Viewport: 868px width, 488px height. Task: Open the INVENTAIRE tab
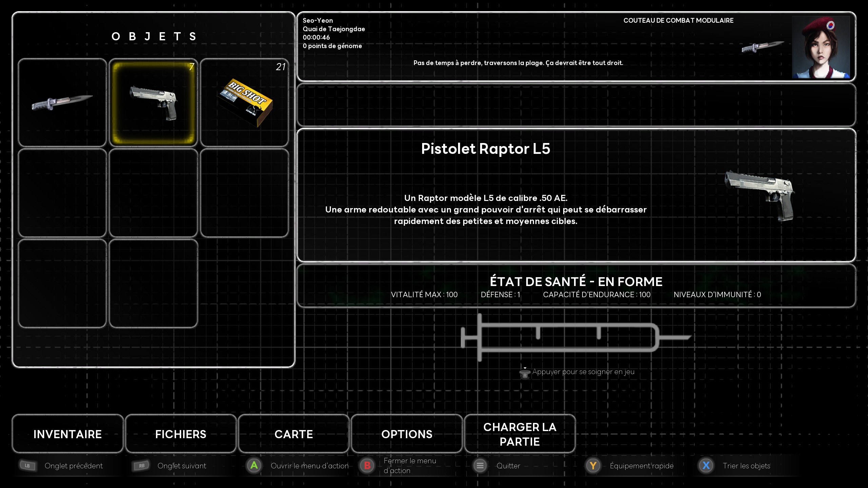click(67, 434)
